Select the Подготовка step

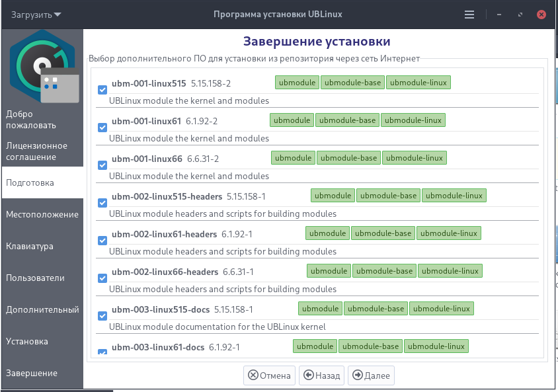pyautogui.click(x=42, y=183)
